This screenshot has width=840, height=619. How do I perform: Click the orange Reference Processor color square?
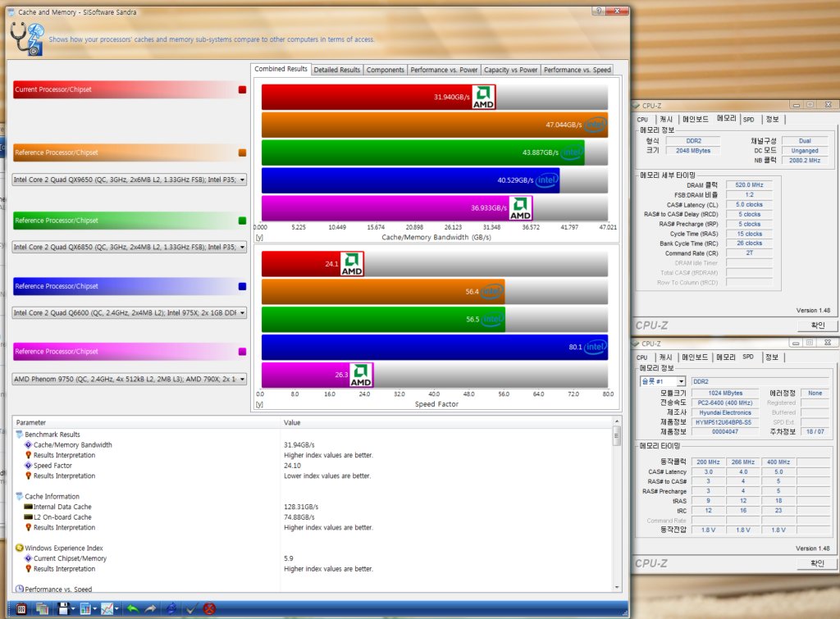click(242, 152)
